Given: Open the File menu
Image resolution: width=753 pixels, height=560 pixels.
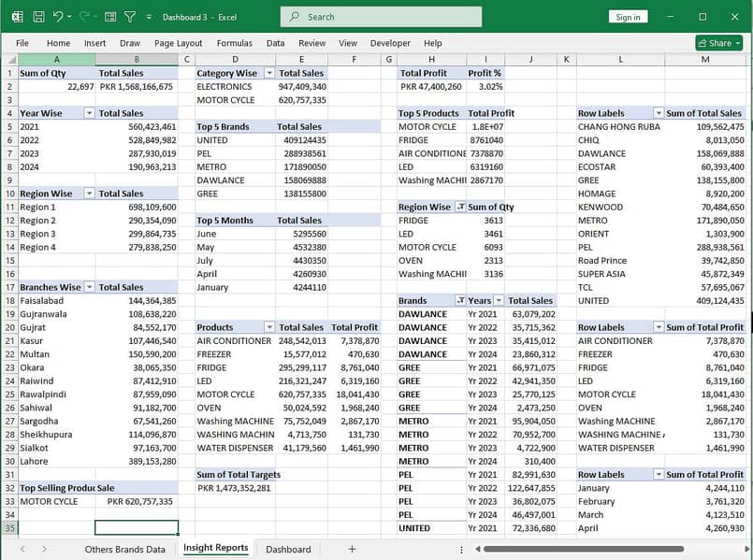Looking at the screenshot, I should click(x=22, y=43).
